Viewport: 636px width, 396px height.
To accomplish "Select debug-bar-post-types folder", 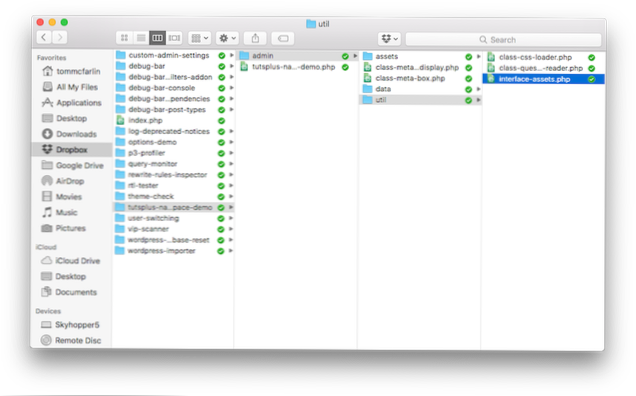I will 174,110.
